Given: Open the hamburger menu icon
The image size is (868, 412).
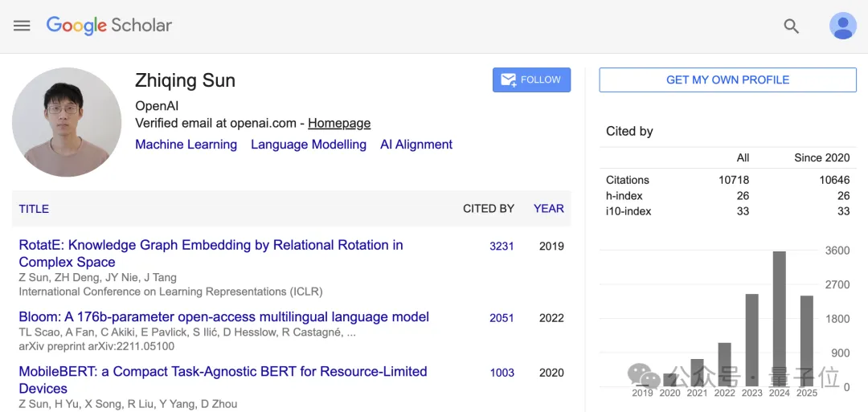Looking at the screenshot, I should pos(22,26).
